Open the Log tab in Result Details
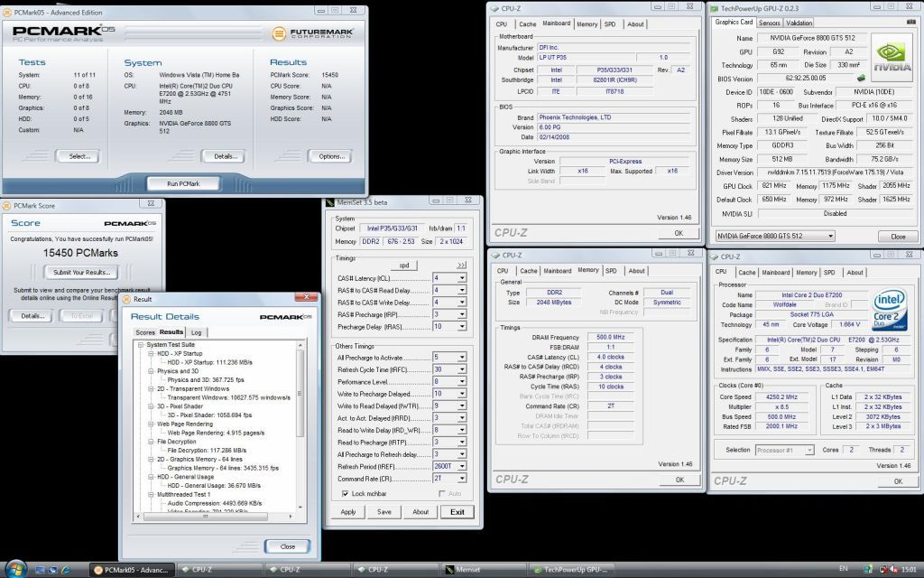 [196, 332]
